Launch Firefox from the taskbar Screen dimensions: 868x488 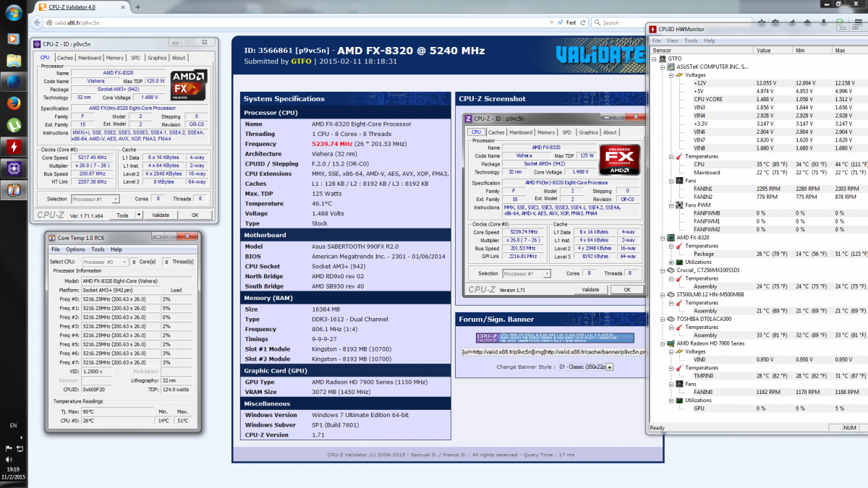[13, 102]
